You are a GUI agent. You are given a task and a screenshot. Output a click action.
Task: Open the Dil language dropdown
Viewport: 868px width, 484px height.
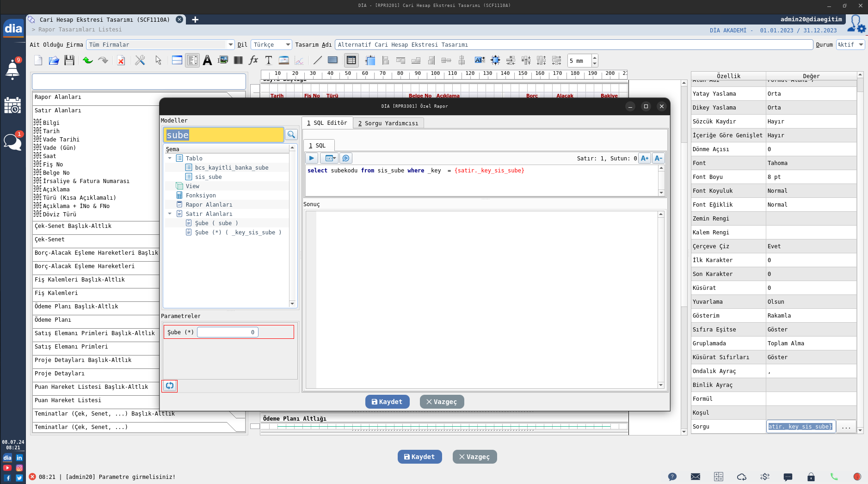click(x=288, y=45)
